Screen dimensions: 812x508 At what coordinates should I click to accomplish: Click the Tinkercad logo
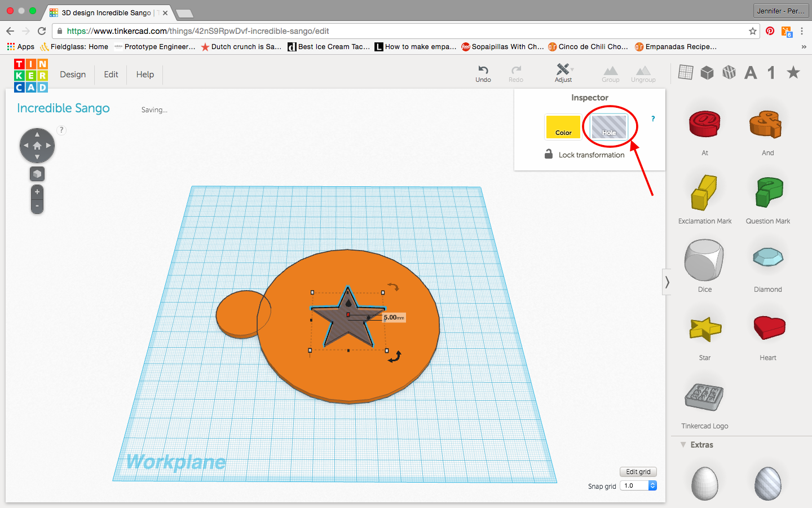tap(31, 75)
